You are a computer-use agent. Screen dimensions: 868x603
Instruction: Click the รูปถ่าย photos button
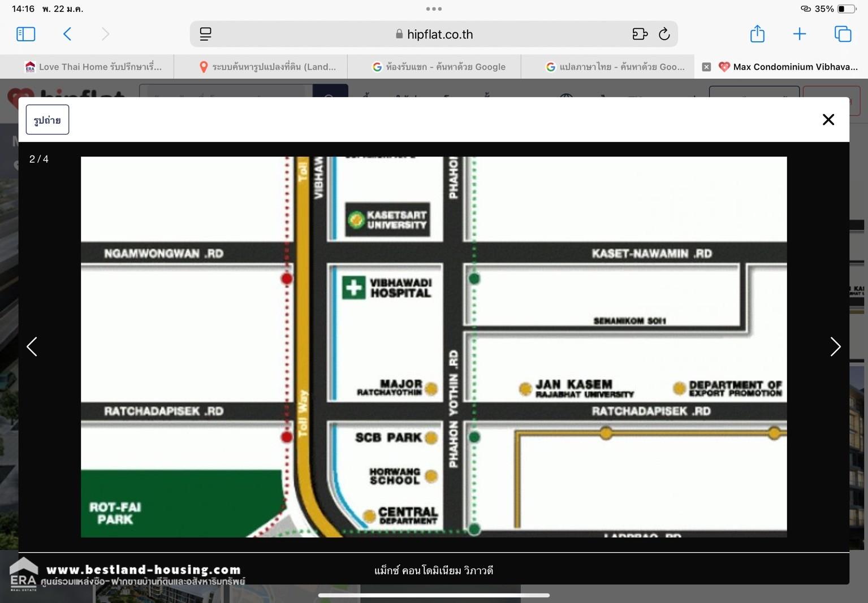pyautogui.click(x=47, y=120)
